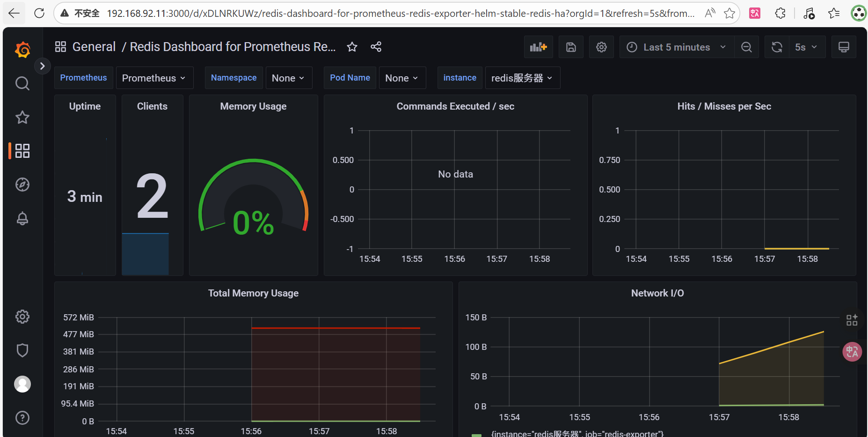Click the Add panel icon
Screen dimensions: 868x437
538,47
